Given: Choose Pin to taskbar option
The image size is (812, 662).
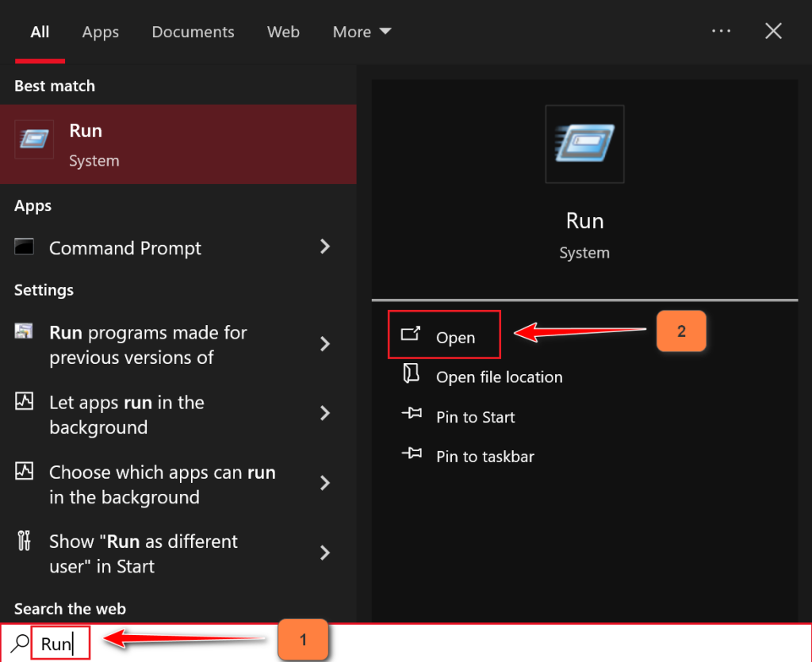Looking at the screenshot, I should 485,457.
